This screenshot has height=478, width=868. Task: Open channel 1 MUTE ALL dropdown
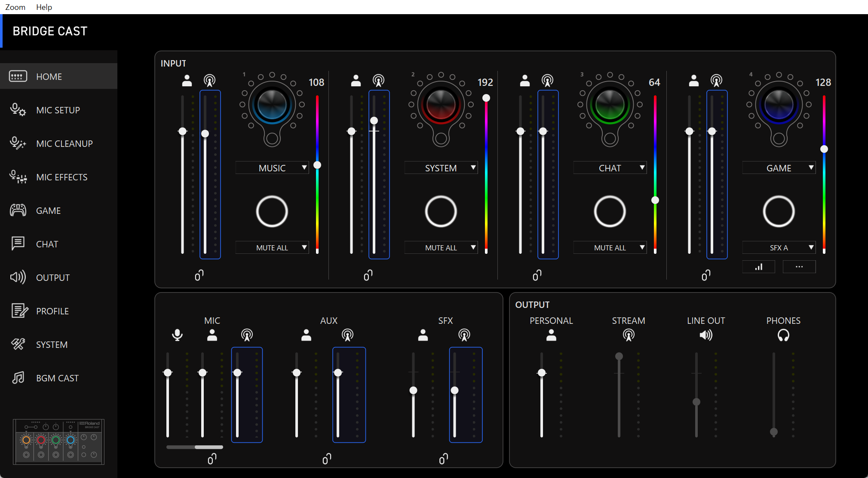click(272, 248)
